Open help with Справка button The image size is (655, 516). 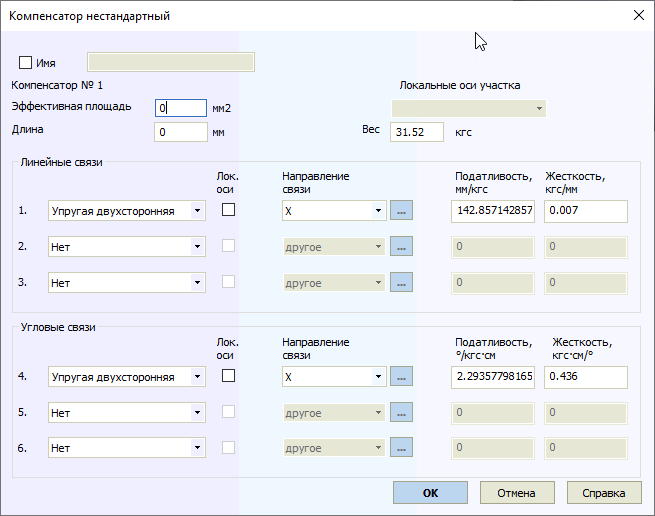click(604, 492)
